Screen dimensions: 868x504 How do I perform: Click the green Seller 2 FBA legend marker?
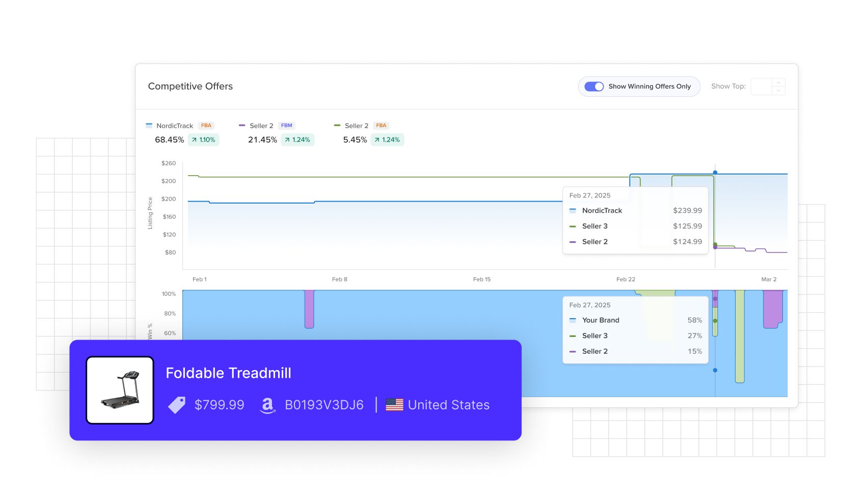[337, 125]
